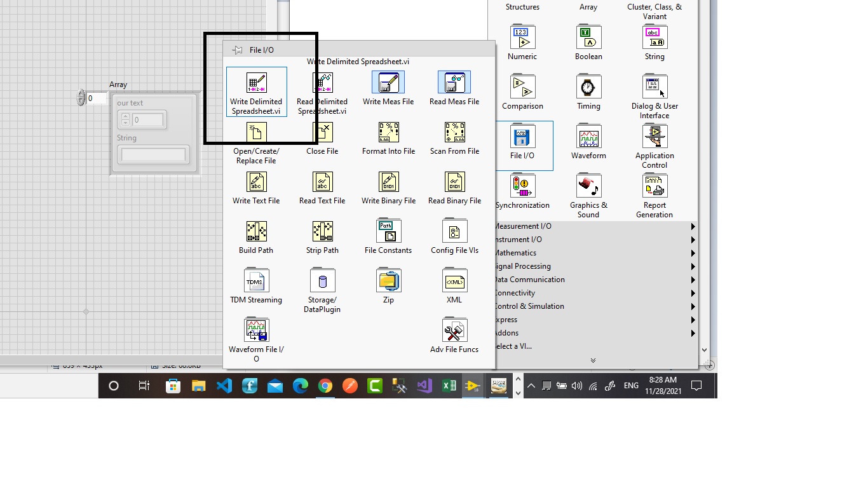This screenshot has height=488, width=868.
Task: Open the Adv File Funcs subpalette
Action: 454,331
